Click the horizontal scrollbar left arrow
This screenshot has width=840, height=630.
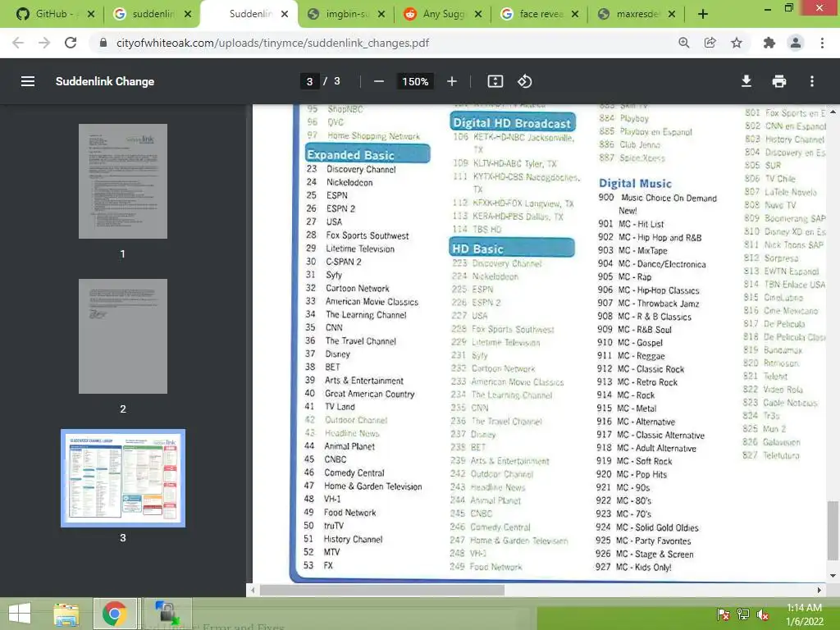[253, 590]
